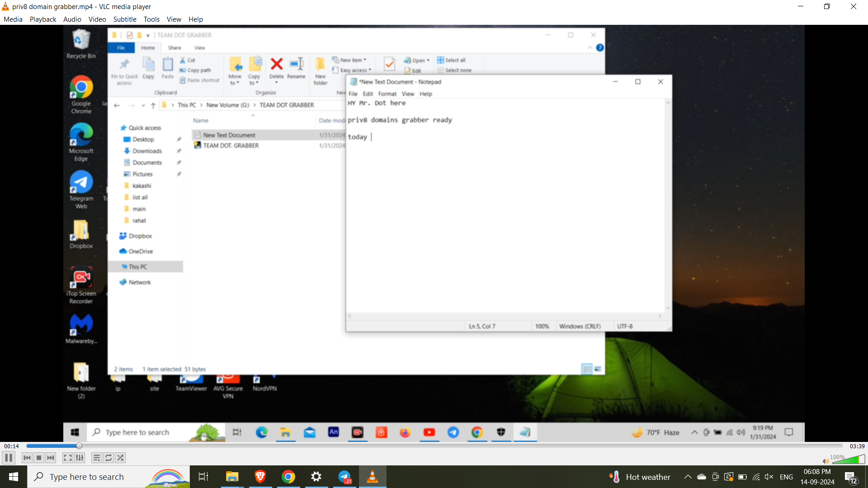Toggle VLC fullscreen mode
868x488 pixels.
(67, 458)
